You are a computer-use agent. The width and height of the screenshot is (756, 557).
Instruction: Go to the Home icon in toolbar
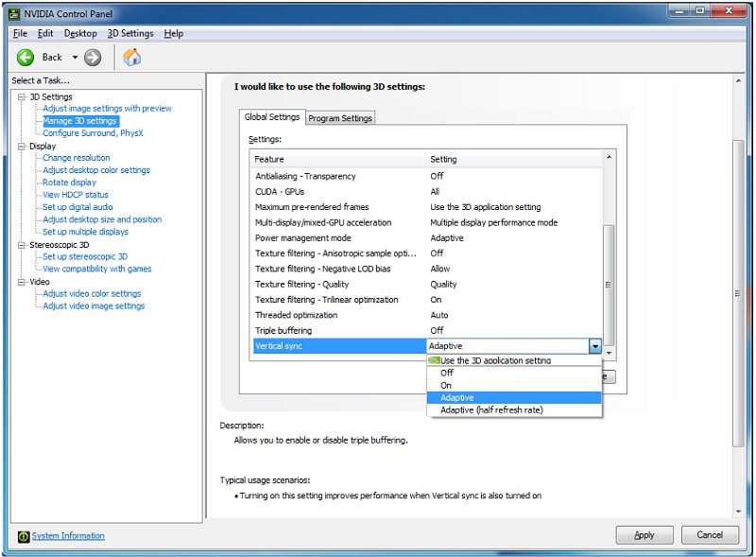tap(131, 57)
